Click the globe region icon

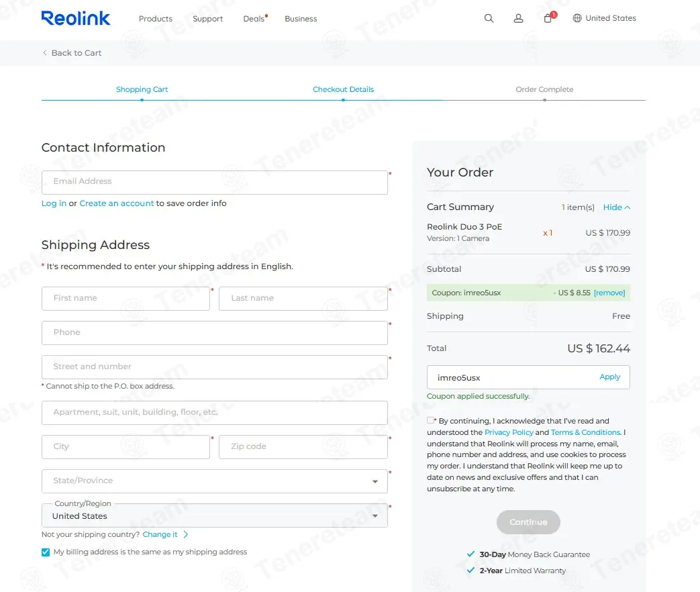coord(577,18)
